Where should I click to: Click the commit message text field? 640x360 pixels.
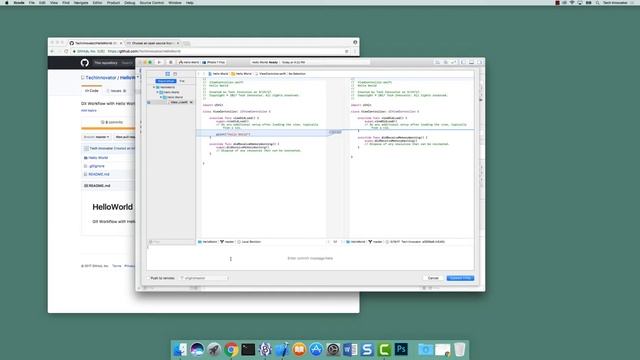(x=310, y=258)
